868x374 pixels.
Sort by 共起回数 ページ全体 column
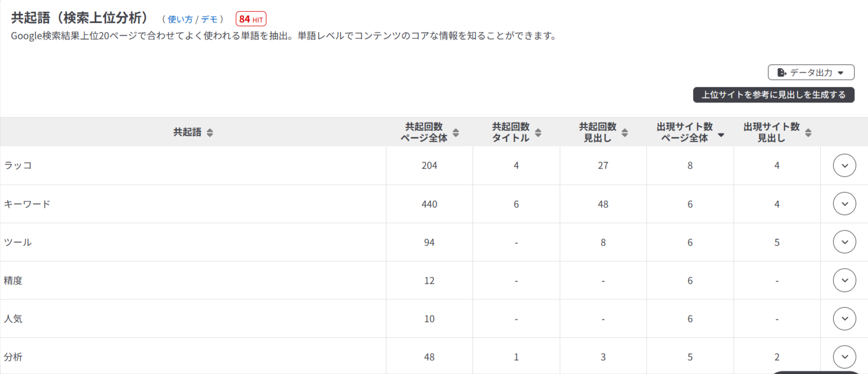[x=456, y=132]
